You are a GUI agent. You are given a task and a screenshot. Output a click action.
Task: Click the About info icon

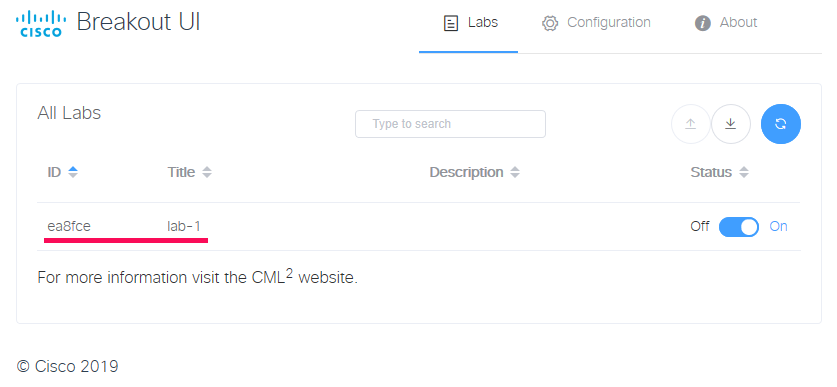coord(702,23)
